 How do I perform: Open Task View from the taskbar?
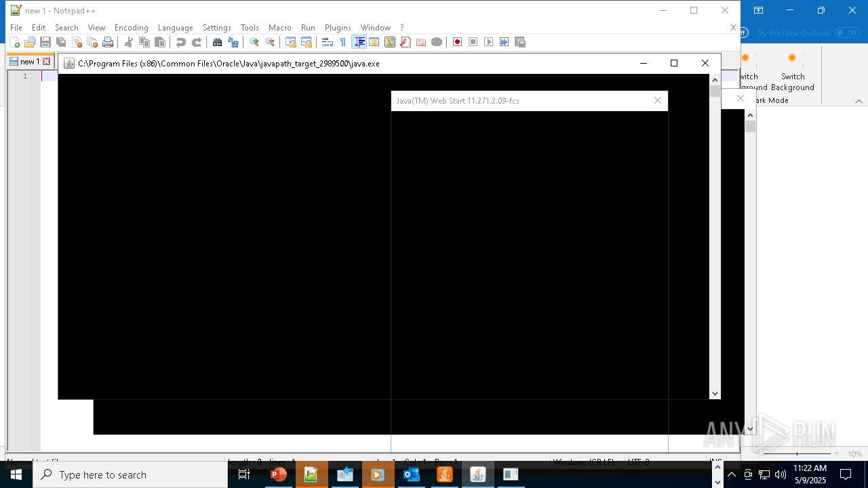[x=244, y=474]
